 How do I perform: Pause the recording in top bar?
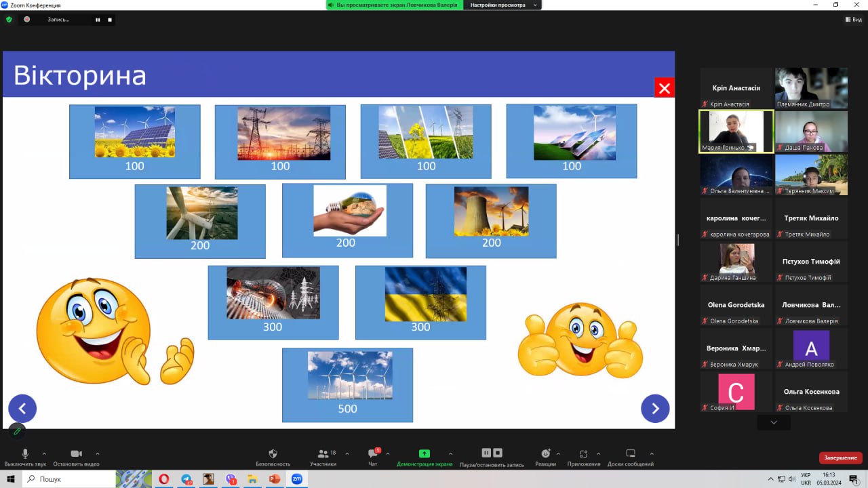click(x=98, y=20)
